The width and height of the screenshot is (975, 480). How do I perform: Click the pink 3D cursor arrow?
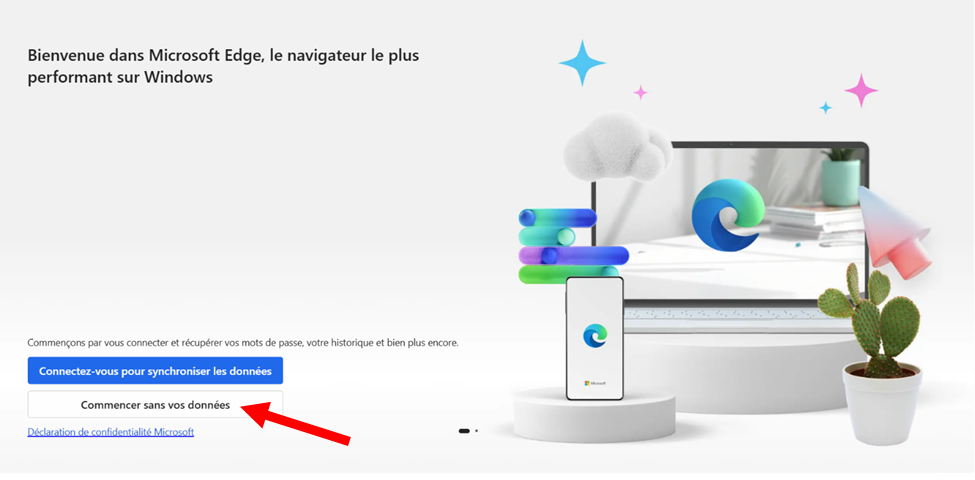pos(892,231)
